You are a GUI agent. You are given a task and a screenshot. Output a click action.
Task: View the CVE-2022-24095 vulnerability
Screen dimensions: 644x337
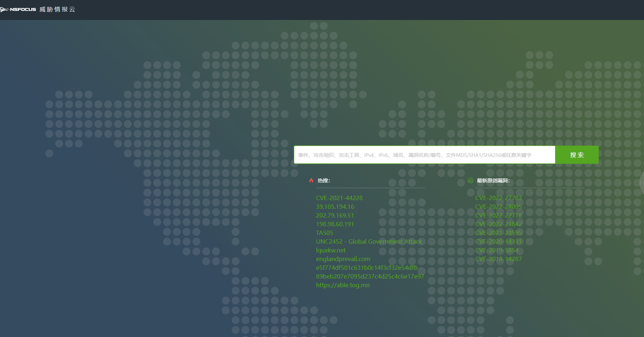pos(498,207)
